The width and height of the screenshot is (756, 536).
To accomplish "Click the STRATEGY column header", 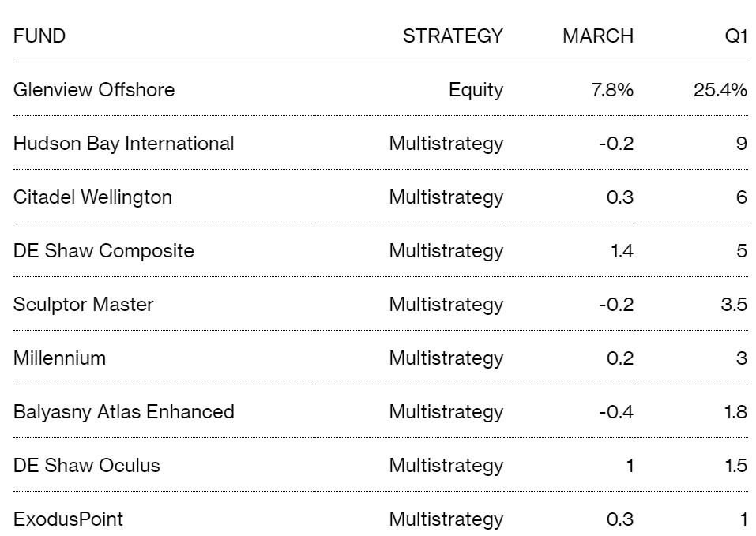I will [453, 36].
